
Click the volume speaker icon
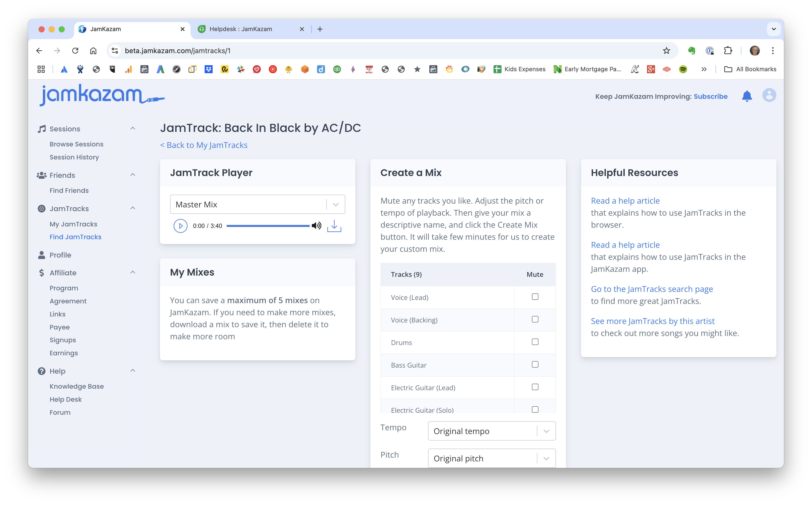[x=316, y=226]
